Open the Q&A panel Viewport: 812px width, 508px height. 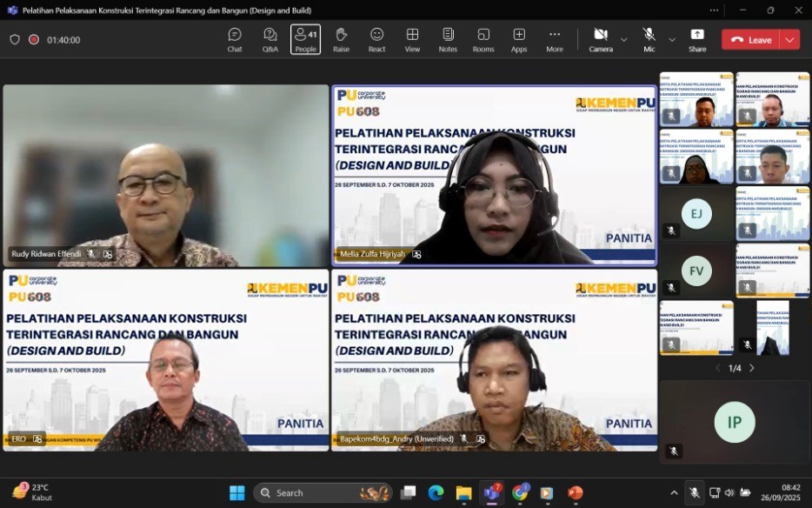pos(270,38)
